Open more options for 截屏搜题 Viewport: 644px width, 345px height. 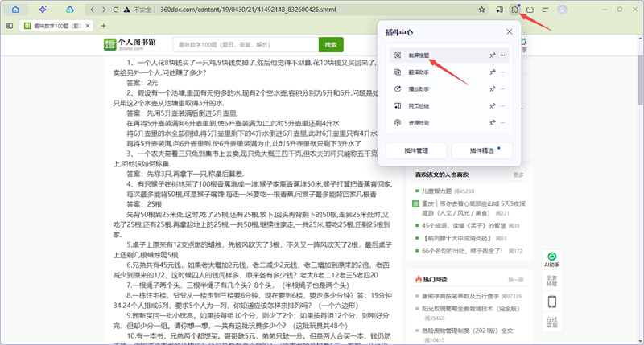[502, 55]
